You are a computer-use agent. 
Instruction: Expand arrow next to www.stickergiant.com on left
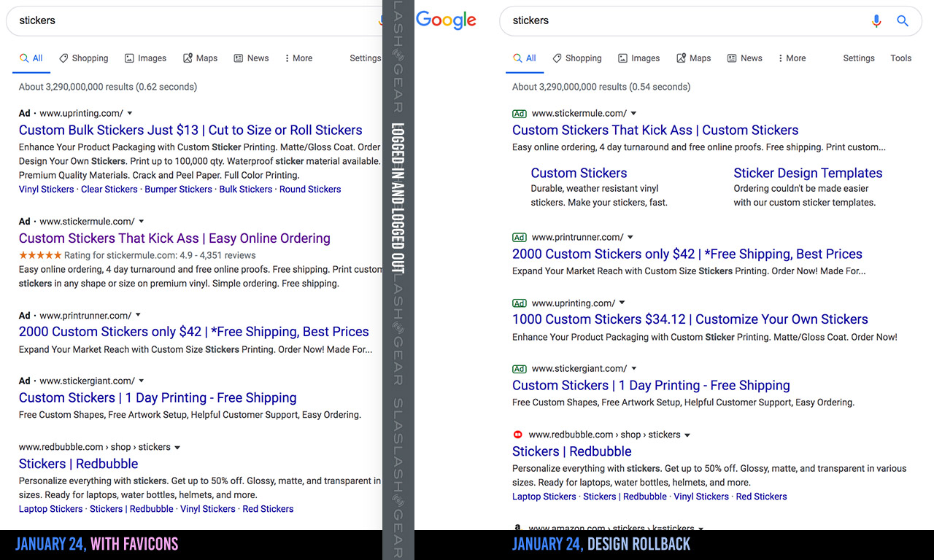tap(142, 381)
